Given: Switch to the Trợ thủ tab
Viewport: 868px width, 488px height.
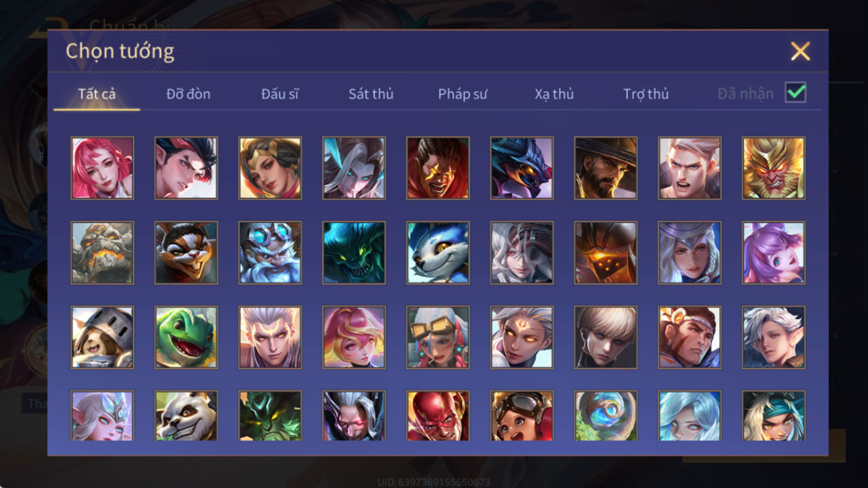Looking at the screenshot, I should [646, 94].
